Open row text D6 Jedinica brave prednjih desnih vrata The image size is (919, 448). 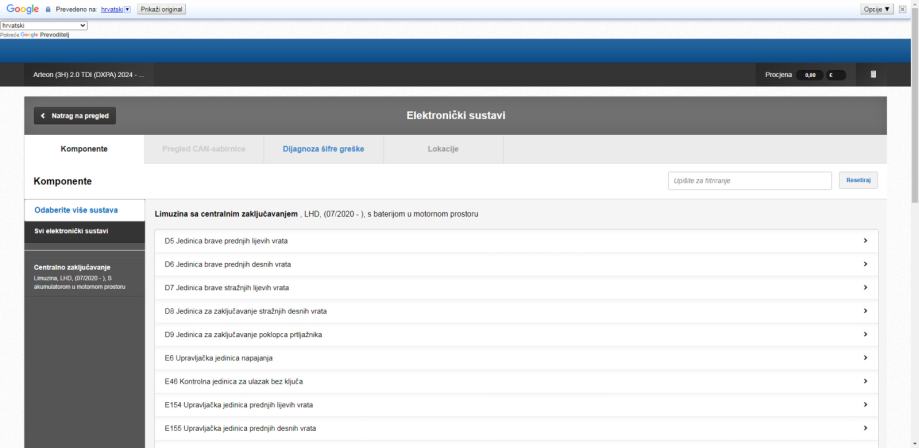228,264
